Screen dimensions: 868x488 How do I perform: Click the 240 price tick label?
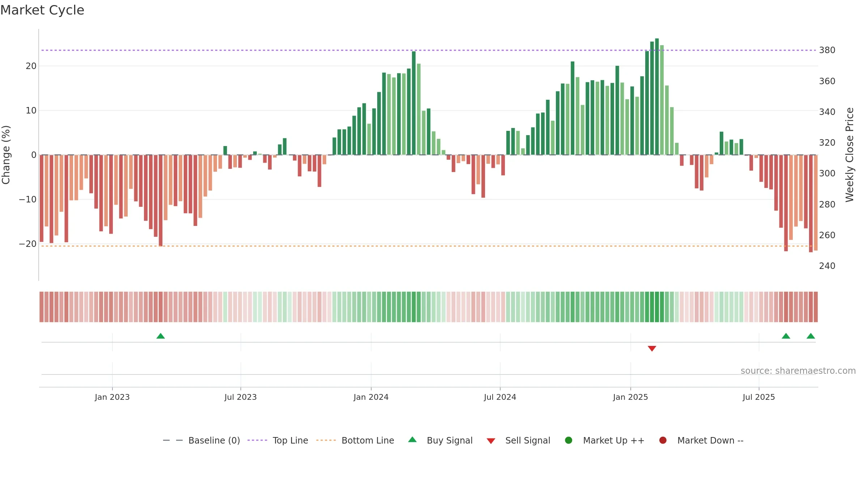click(827, 266)
